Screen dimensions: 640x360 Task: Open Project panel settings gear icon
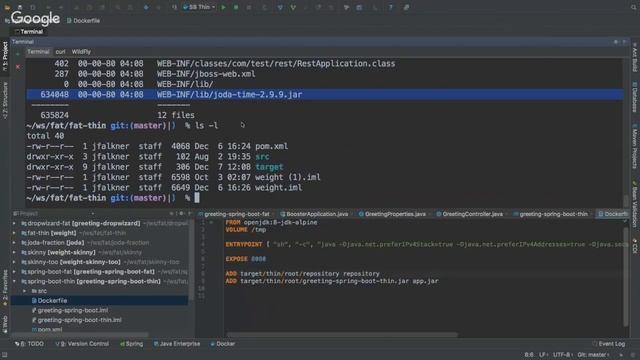(x=181, y=213)
